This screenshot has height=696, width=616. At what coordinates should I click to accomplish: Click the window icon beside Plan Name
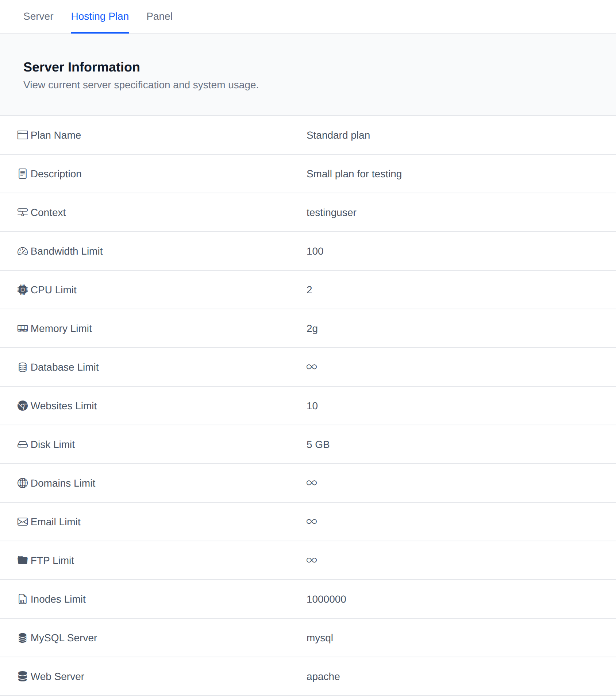23,135
